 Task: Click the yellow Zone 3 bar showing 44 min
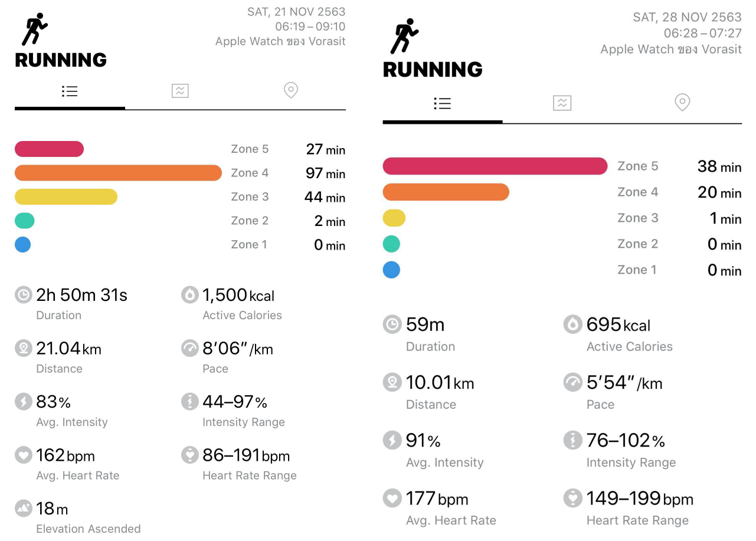66,197
